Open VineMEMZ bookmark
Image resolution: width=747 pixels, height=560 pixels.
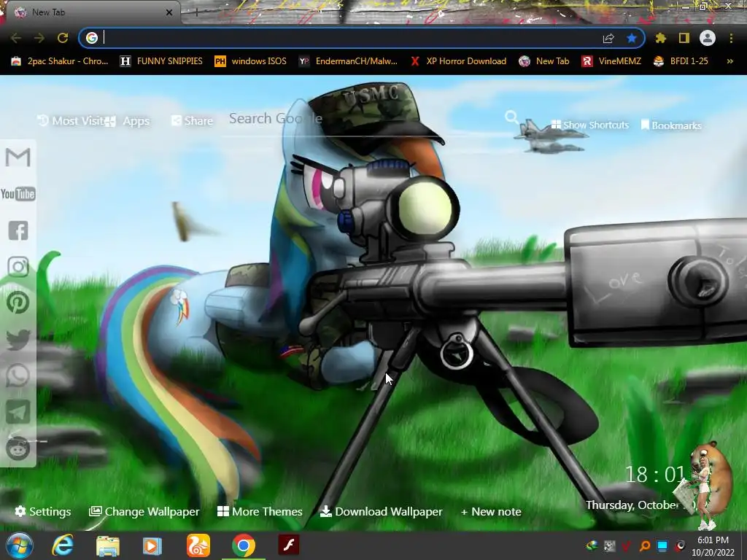click(x=611, y=61)
